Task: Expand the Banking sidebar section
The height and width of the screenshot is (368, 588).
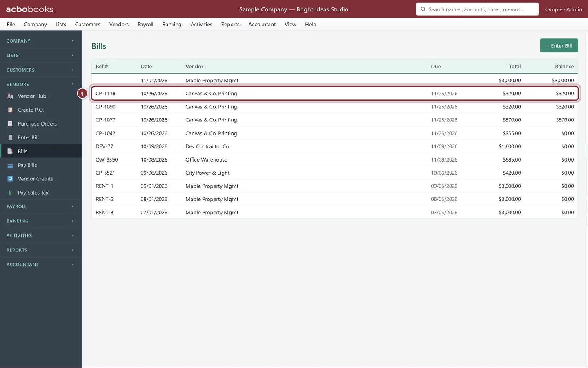Action: pyautogui.click(x=41, y=221)
